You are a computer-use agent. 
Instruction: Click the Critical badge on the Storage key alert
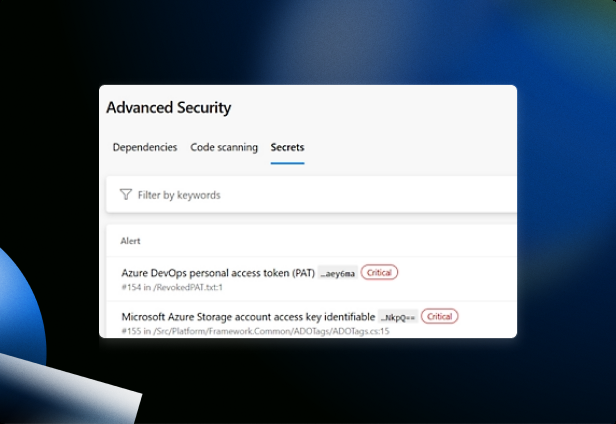click(439, 316)
